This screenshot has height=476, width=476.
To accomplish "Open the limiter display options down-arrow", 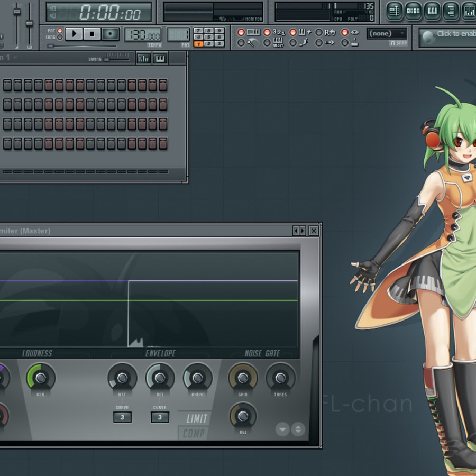I will click(282, 429).
